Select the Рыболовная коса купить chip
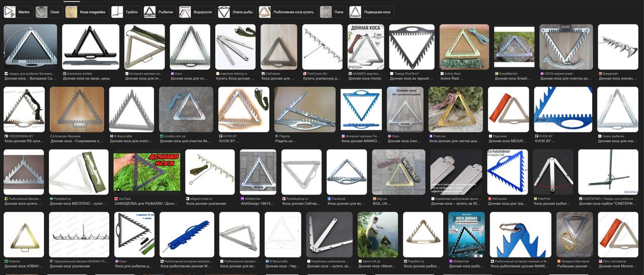Image resolution: width=644 pixels, height=275 pixels. (x=288, y=12)
